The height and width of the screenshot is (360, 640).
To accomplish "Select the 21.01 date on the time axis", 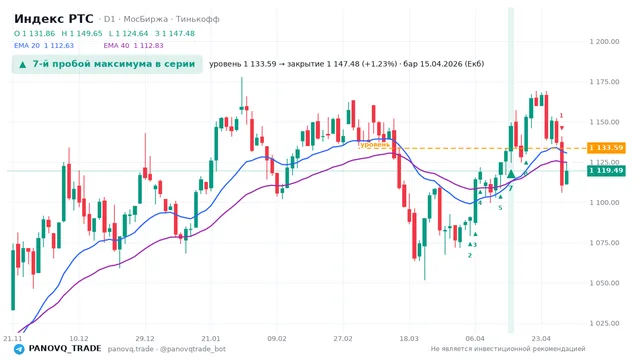I will [211, 339].
